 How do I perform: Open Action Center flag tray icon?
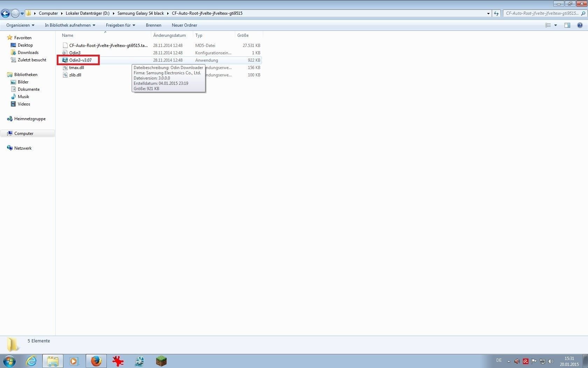(x=534, y=361)
